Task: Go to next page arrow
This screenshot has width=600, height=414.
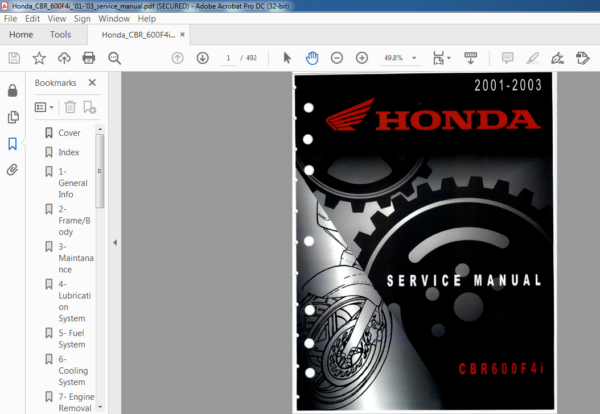Action: click(202, 58)
